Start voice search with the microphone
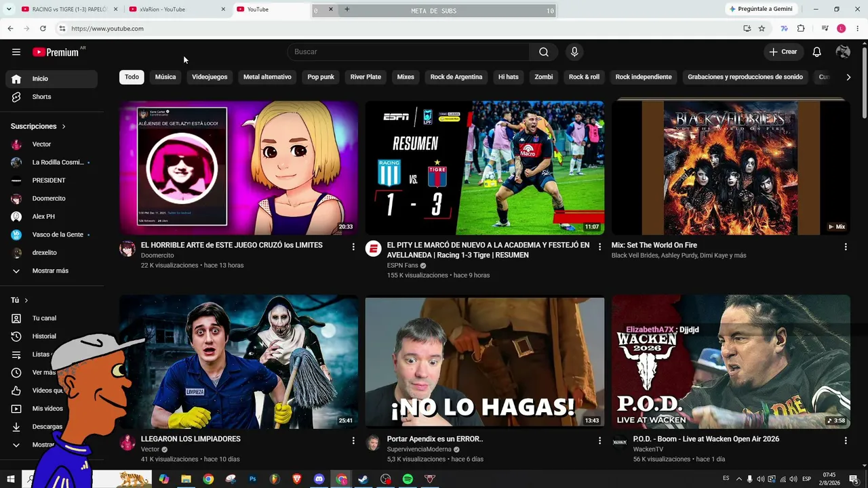868x488 pixels. tap(574, 52)
